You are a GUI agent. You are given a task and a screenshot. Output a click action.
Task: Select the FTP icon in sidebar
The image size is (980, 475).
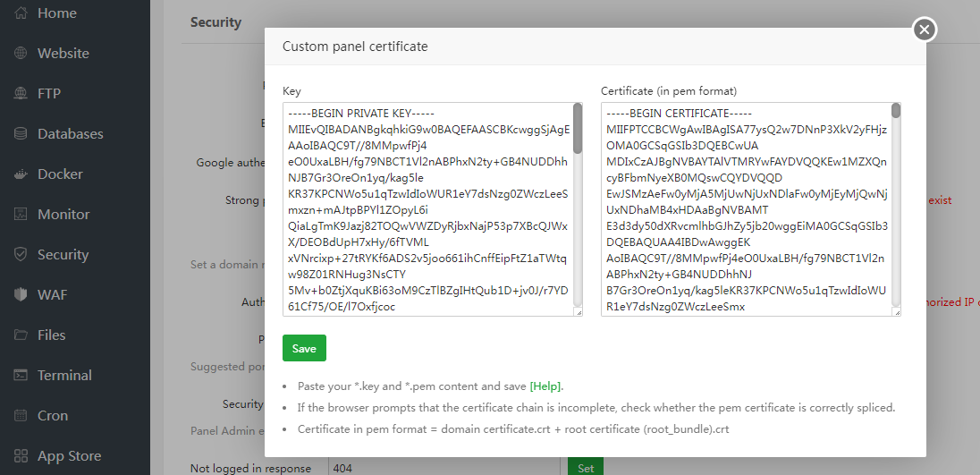coord(21,94)
